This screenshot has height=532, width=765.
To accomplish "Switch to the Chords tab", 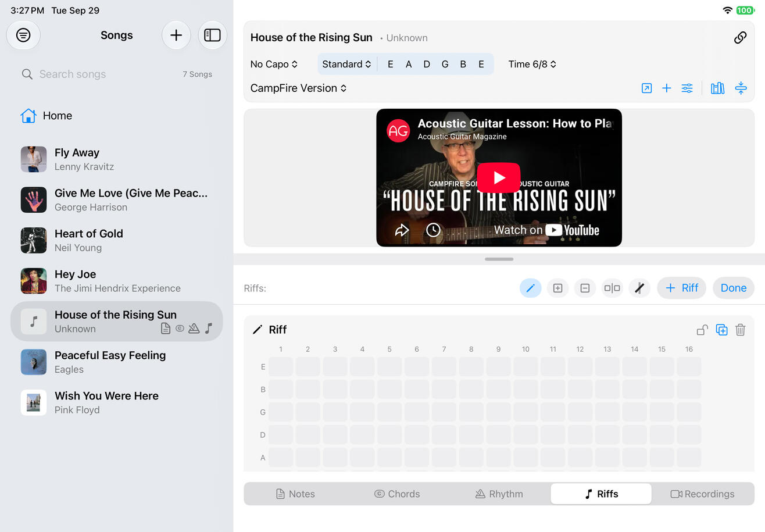I will point(397,494).
